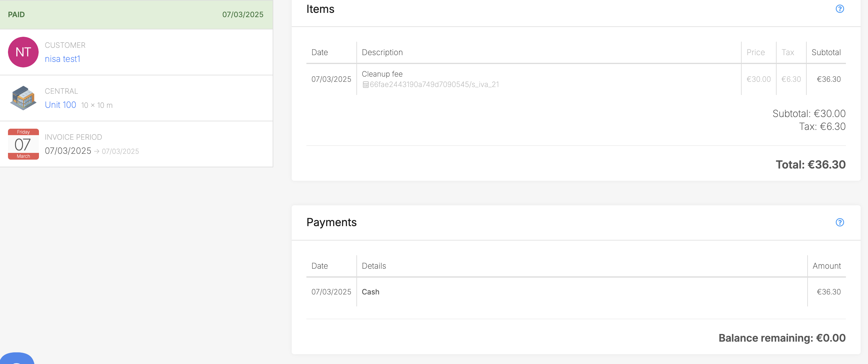Viewport: 868px width, 364px height.
Task: Open the blue chat bubble widget
Action: pyautogui.click(x=17, y=359)
